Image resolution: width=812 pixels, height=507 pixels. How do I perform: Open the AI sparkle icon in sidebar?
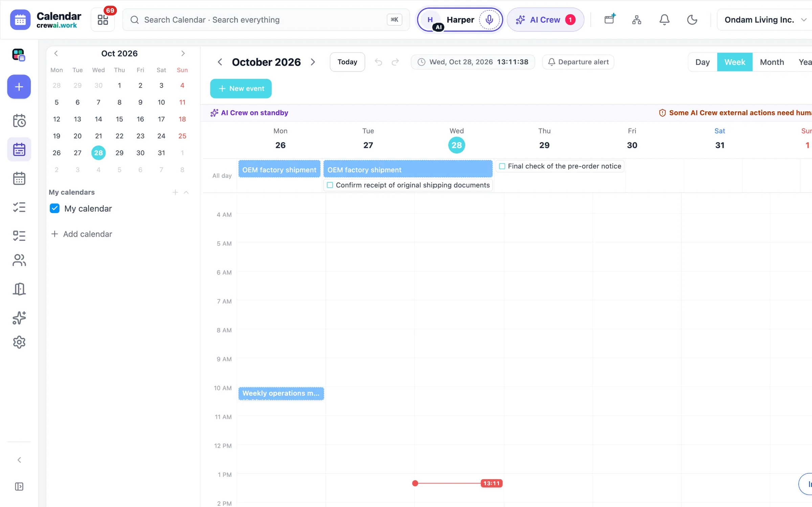pos(19,318)
